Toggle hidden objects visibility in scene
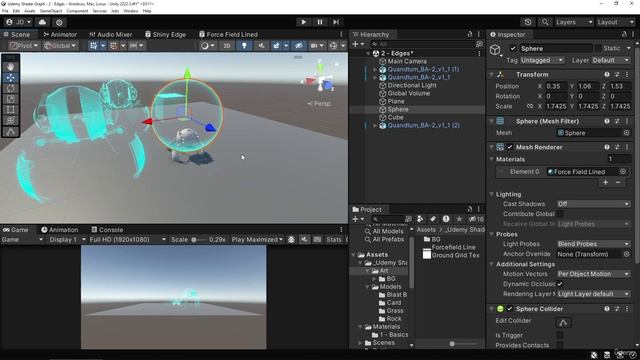 point(299,46)
